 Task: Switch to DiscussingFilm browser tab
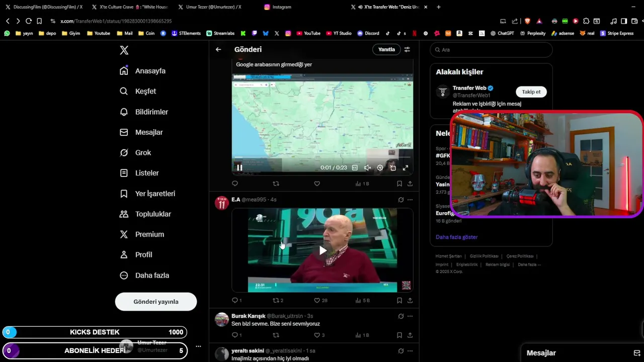[44, 7]
